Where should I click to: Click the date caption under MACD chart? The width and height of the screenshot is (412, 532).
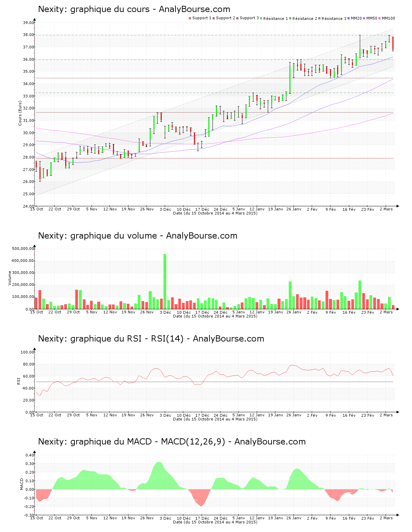pos(215,522)
